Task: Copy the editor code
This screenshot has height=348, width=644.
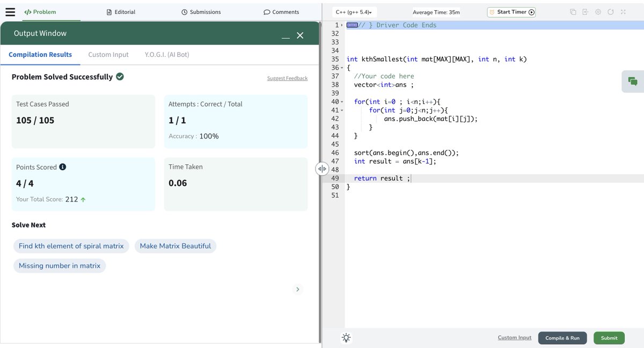Action: (573, 12)
